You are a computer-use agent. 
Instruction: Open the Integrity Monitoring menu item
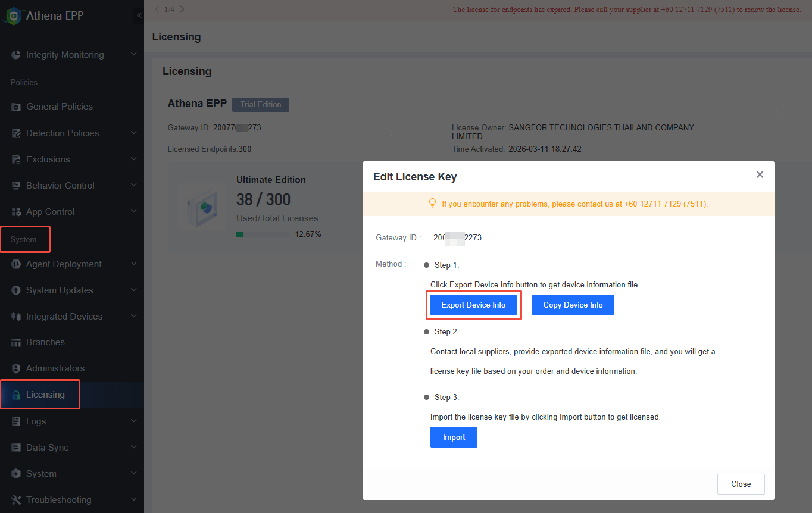click(72, 55)
